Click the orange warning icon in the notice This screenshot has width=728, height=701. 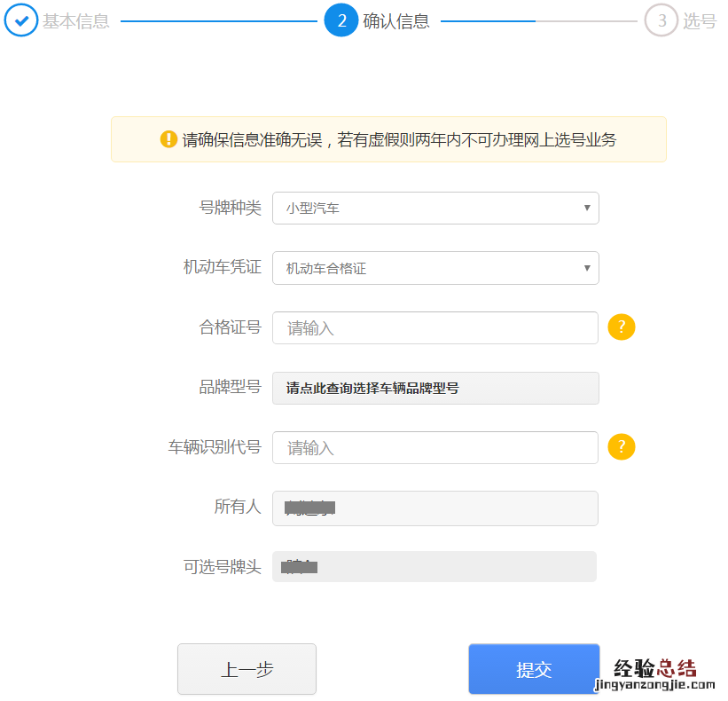click(168, 139)
